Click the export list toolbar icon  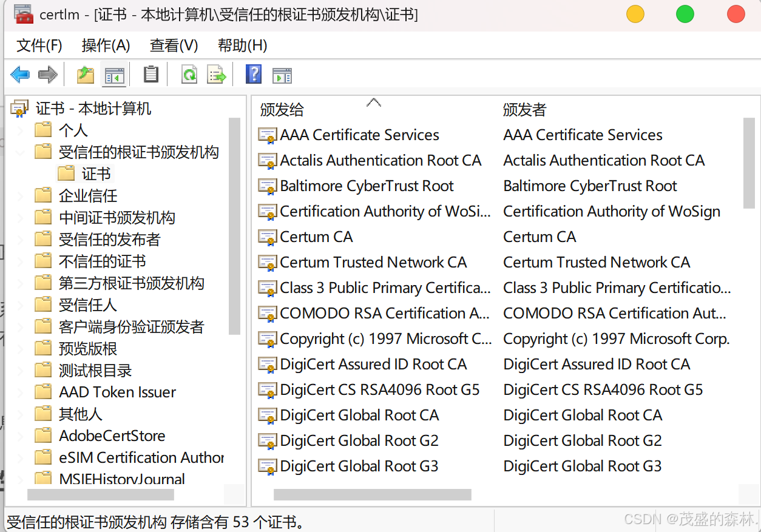(x=217, y=75)
